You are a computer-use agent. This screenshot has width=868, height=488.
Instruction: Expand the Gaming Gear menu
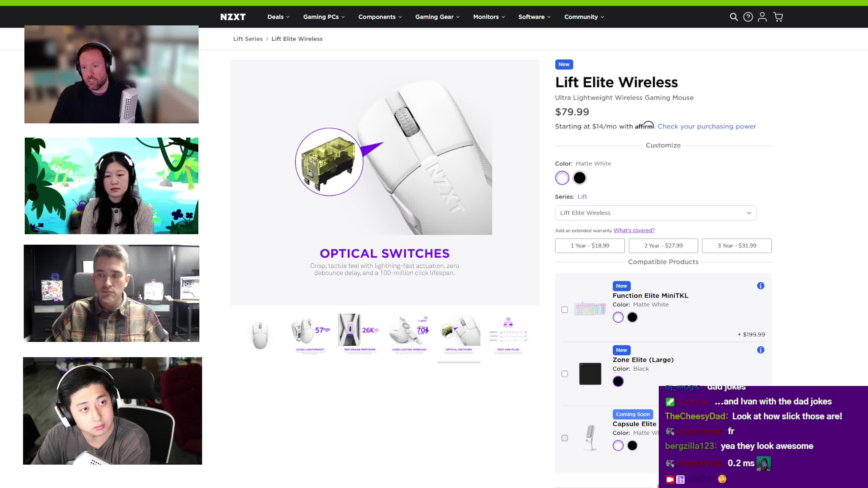tap(437, 17)
